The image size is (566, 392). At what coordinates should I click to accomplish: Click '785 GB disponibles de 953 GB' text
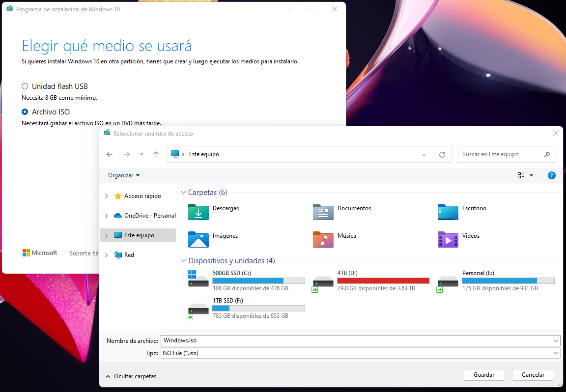pyautogui.click(x=251, y=316)
